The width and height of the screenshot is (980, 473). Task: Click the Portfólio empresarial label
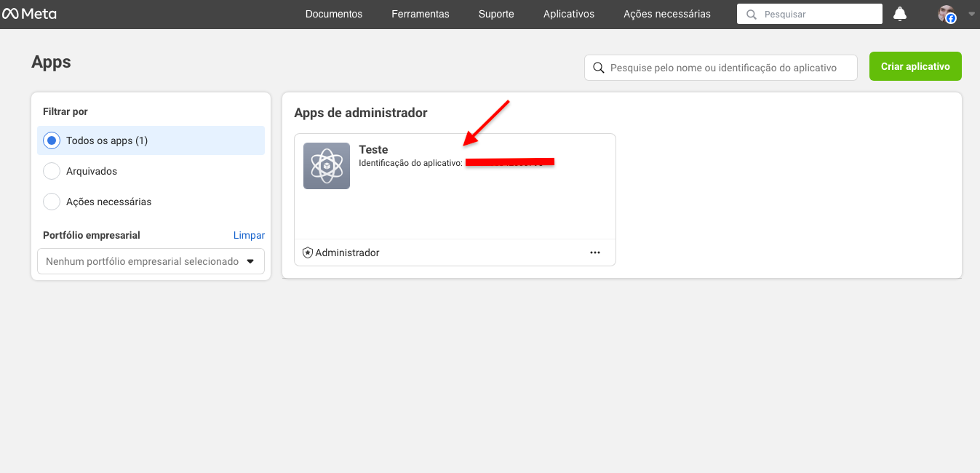(x=92, y=235)
